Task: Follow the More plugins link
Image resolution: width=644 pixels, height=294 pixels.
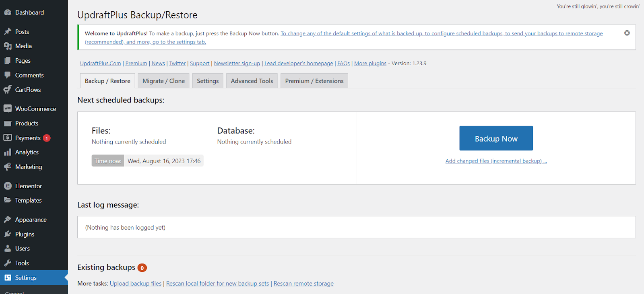Action: click(x=370, y=63)
